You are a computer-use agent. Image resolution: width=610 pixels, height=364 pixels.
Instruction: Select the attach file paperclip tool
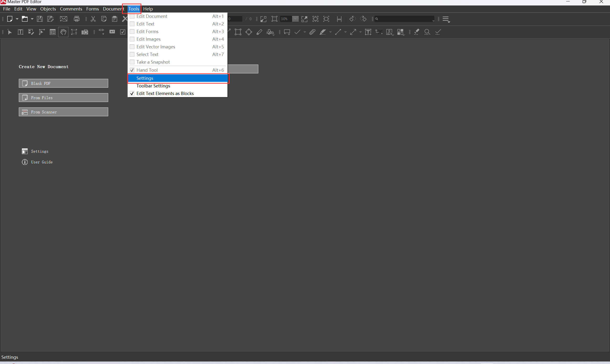point(312,32)
